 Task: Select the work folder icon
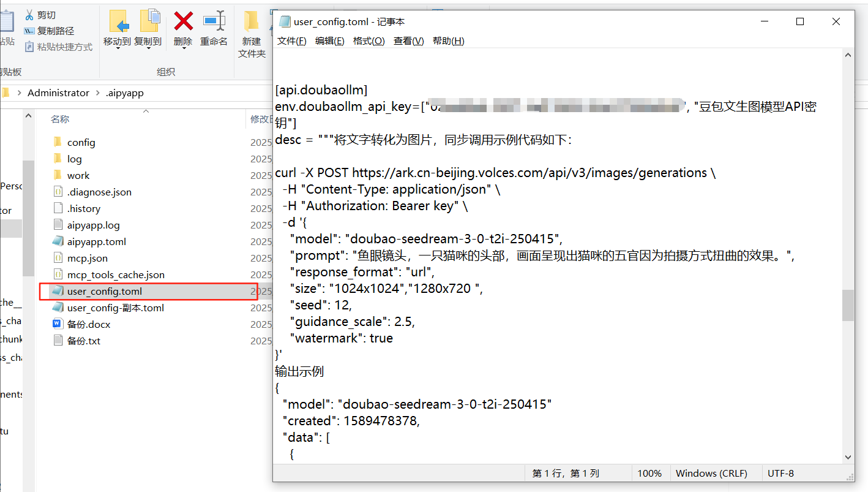click(58, 175)
